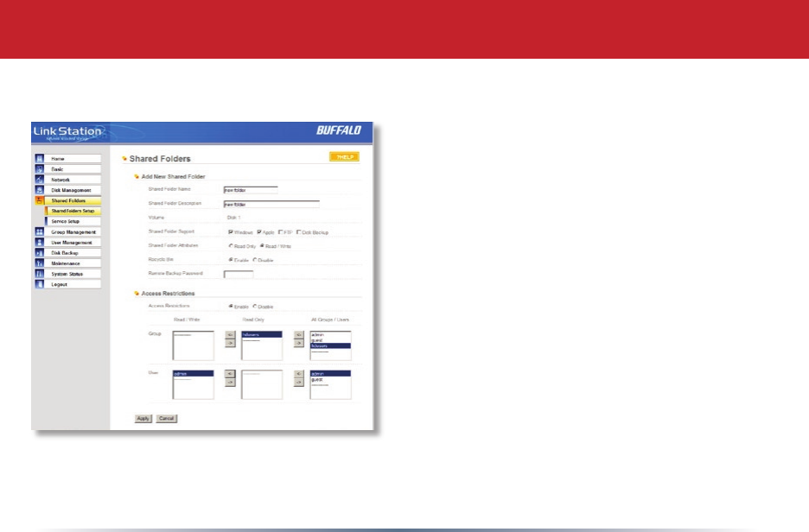Click the System Status icon
809x532 pixels.
(39, 273)
